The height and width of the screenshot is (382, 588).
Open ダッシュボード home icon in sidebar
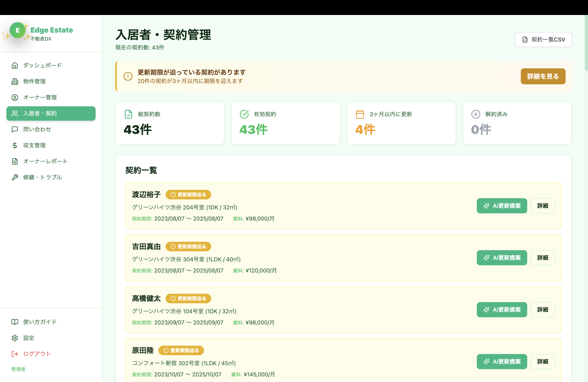click(15, 65)
